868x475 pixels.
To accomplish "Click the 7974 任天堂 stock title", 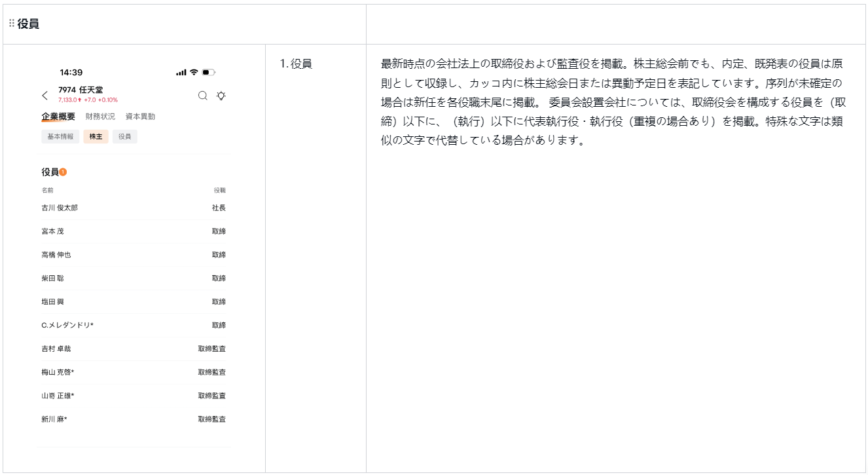I will click(81, 90).
